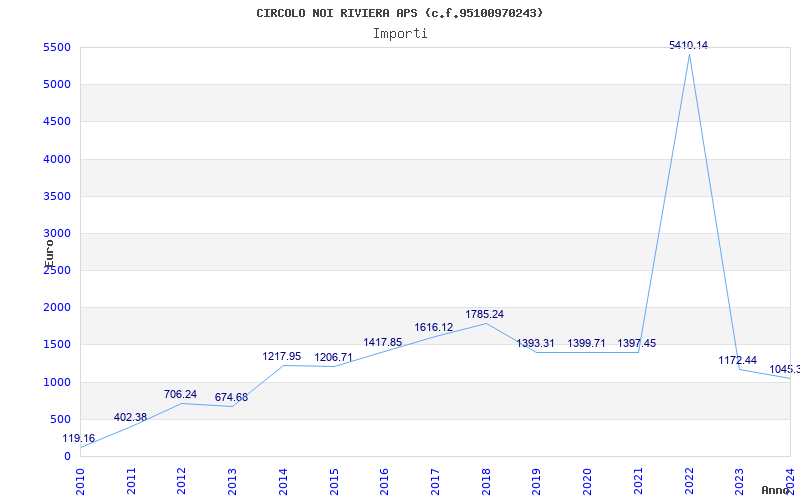Screen dimensions: 800x500
Task: Click the 3500 y-axis tick label
Action: (x=57, y=196)
